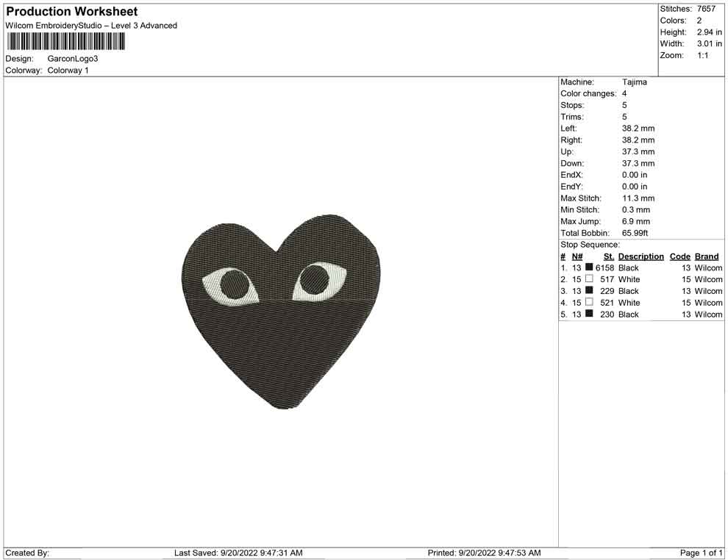Image resolution: width=728 pixels, height=560 pixels.
Task: Click the design name GarconLogo3
Action: (73, 59)
